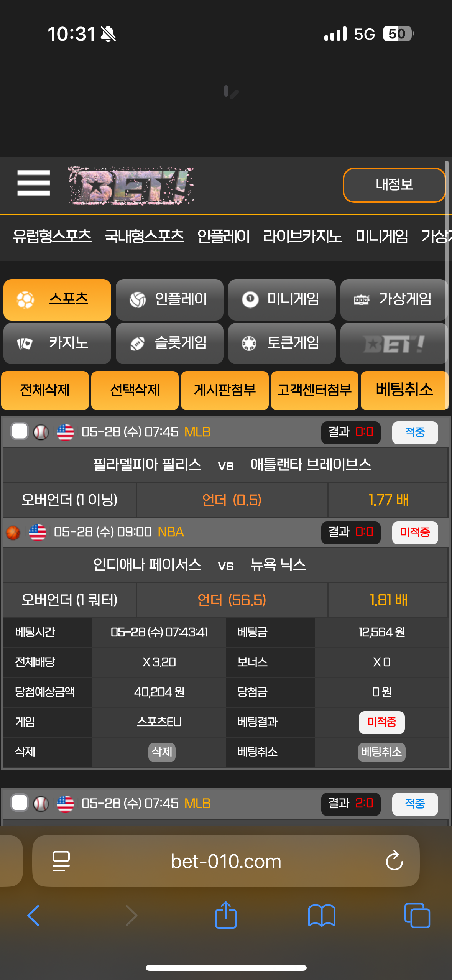The width and height of the screenshot is (452, 980).
Task: Switch to 라이브카지노 menu tab
Action: (302, 236)
